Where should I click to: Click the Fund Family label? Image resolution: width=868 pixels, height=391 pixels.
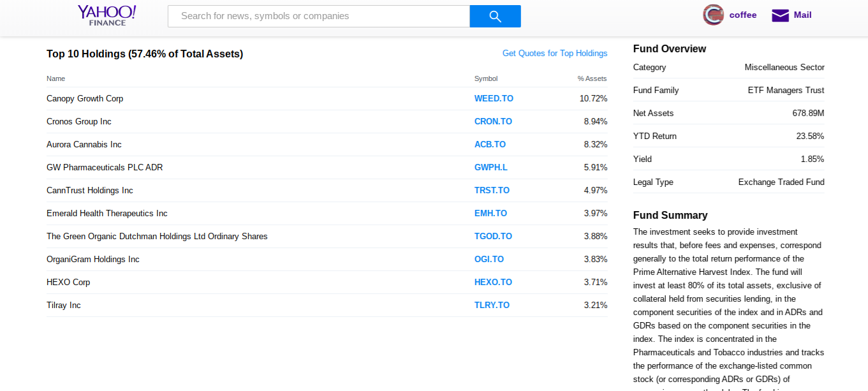point(656,91)
